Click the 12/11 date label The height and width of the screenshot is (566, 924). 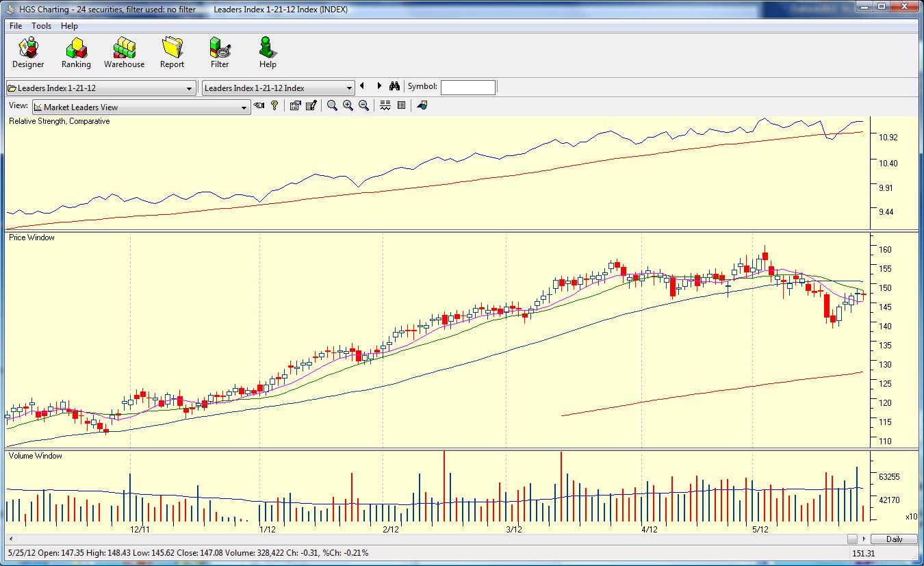(x=140, y=529)
